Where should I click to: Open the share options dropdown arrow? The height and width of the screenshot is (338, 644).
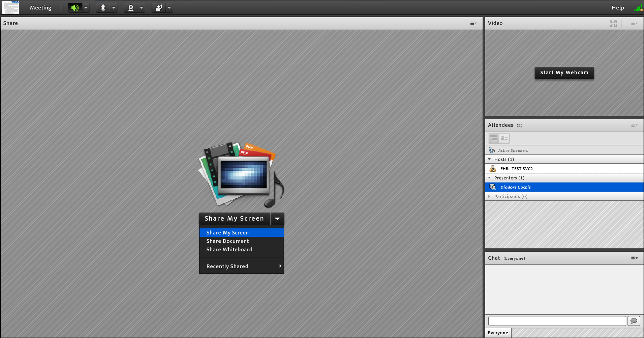pyautogui.click(x=277, y=219)
